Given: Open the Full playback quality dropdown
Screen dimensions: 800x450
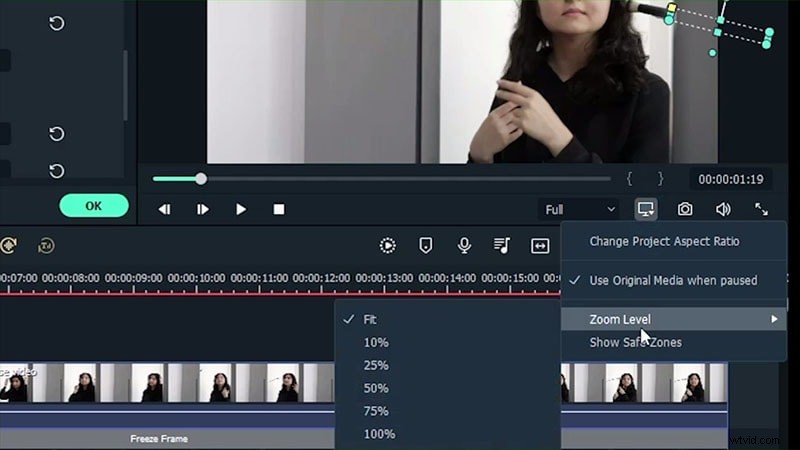Looking at the screenshot, I should tap(579, 210).
